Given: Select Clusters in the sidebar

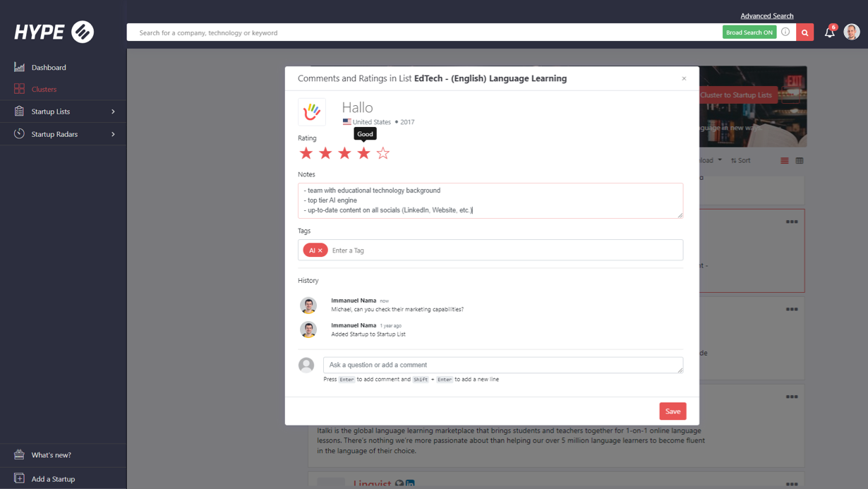Looking at the screenshot, I should pos(44,89).
